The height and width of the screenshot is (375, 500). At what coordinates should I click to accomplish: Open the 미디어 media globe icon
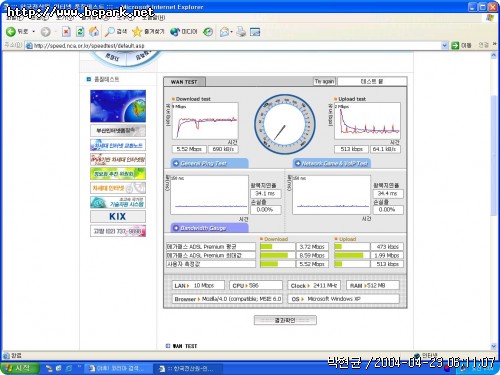(175, 32)
